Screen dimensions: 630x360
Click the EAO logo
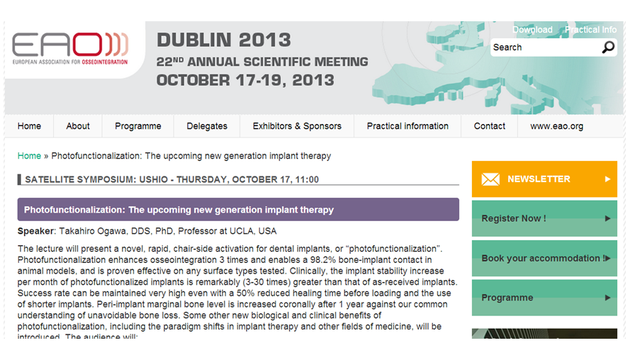(70, 49)
